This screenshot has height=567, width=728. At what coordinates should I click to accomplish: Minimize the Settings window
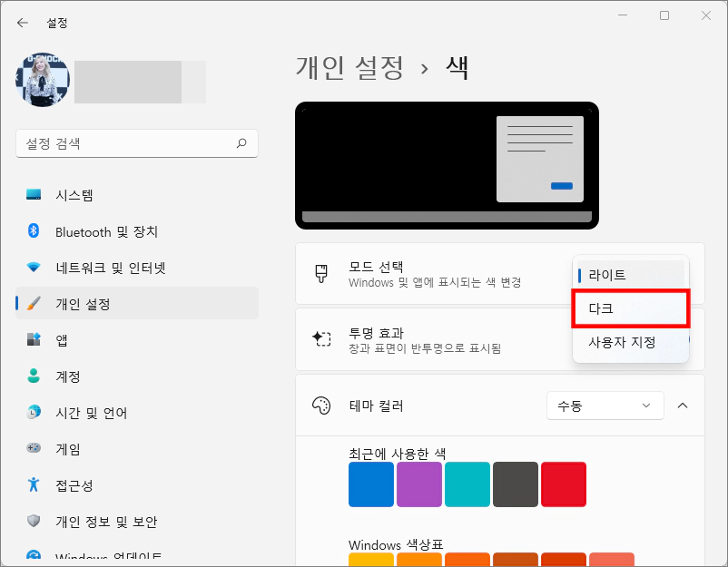click(623, 15)
